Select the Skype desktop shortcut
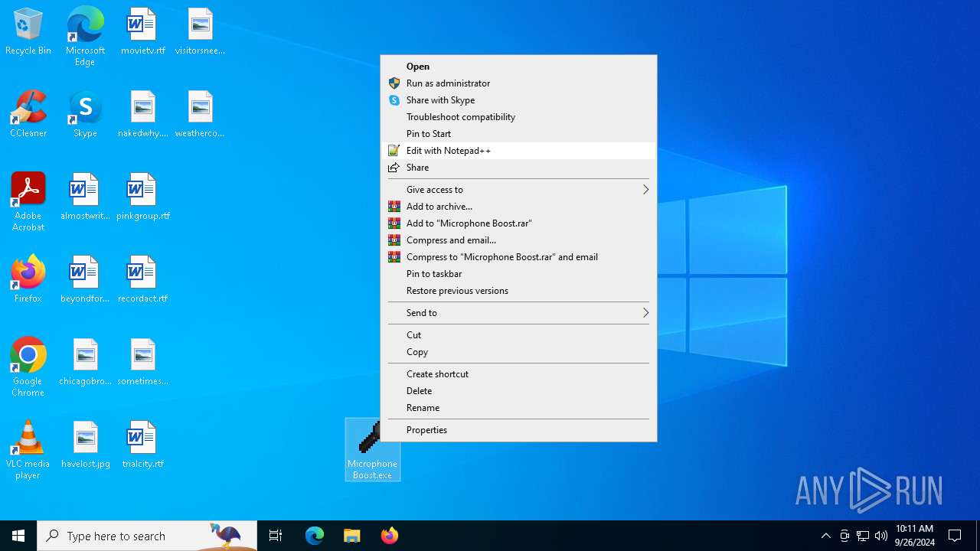Screen dimensions: 980x551 pos(85,115)
